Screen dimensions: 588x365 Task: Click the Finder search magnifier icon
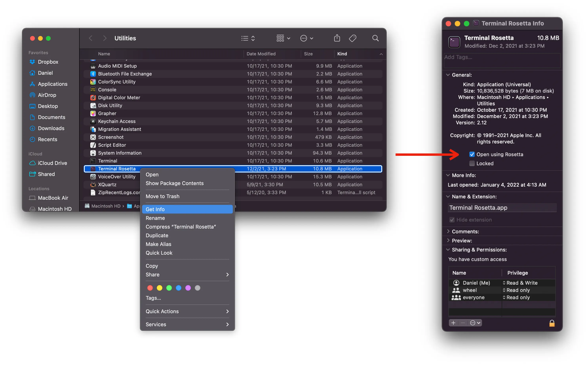tap(375, 38)
